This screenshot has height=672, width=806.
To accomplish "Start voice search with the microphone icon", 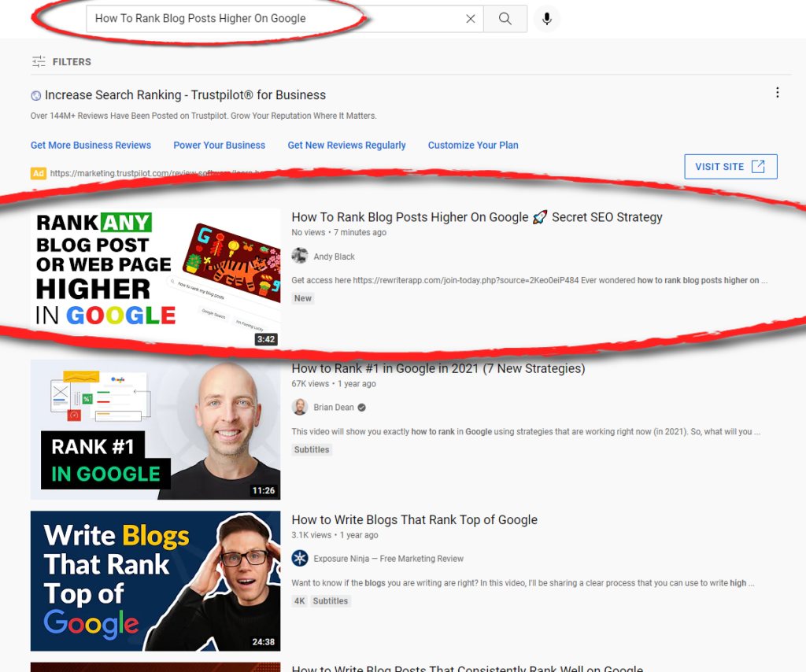I will [x=547, y=19].
